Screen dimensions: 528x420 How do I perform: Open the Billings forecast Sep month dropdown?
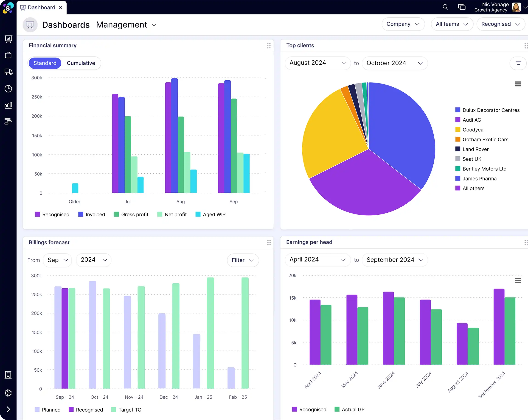[x=57, y=260]
